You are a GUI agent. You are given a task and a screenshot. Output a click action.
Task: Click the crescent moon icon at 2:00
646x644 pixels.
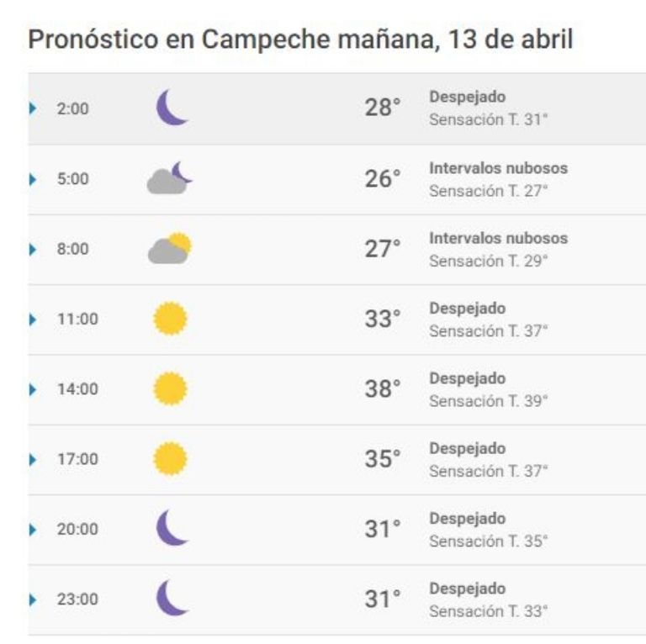pyautogui.click(x=172, y=108)
